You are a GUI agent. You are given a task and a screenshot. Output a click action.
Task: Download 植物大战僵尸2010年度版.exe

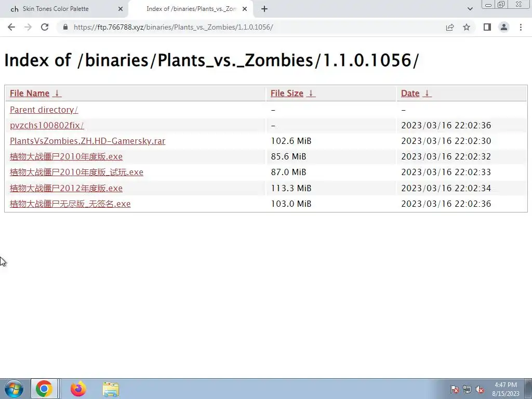click(66, 156)
